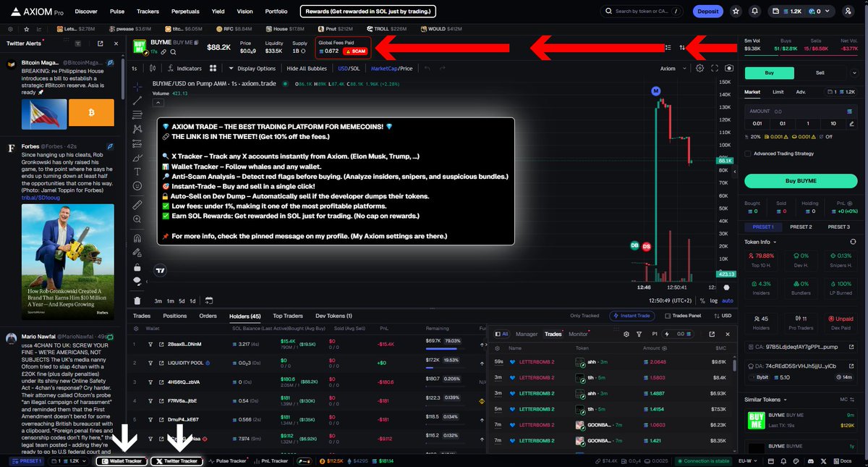868x467 pixels.
Task: Toggle the Trades Panel option
Action: click(x=684, y=316)
